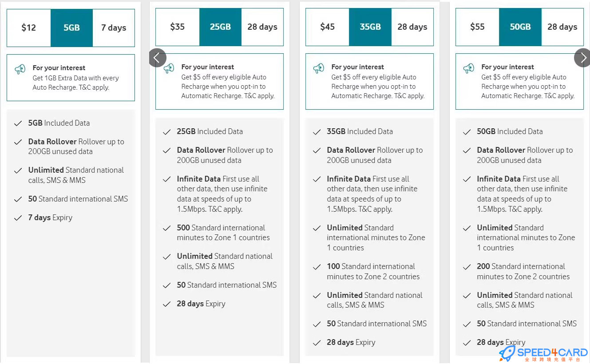Select the teal 25GB data cell
The width and height of the screenshot is (590, 364).
tap(220, 27)
